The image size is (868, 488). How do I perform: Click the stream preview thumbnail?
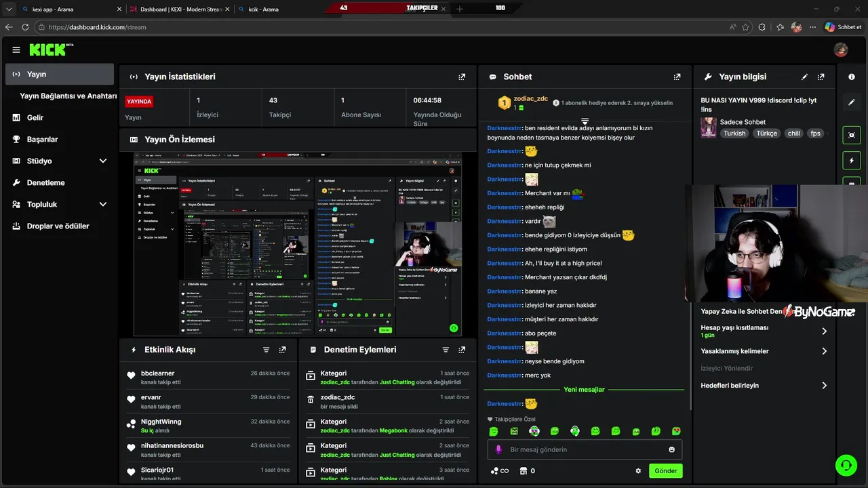(x=298, y=243)
